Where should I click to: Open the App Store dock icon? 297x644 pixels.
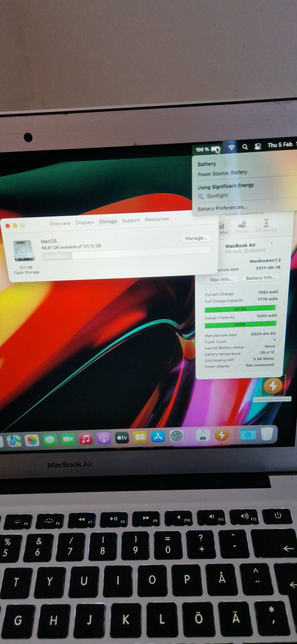pos(158,436)
